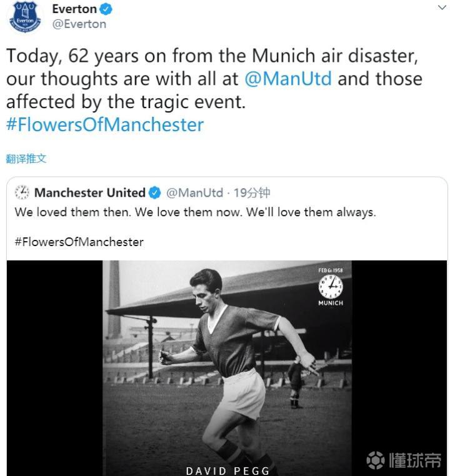Click the Everton crest profile picture
Screen dimensions: 450x476
click(x=24, y=17)
